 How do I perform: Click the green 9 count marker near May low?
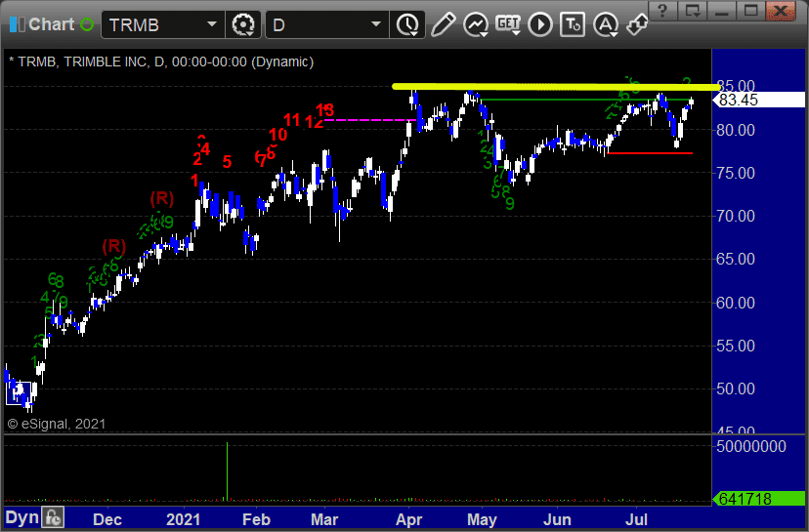point(510,204)
